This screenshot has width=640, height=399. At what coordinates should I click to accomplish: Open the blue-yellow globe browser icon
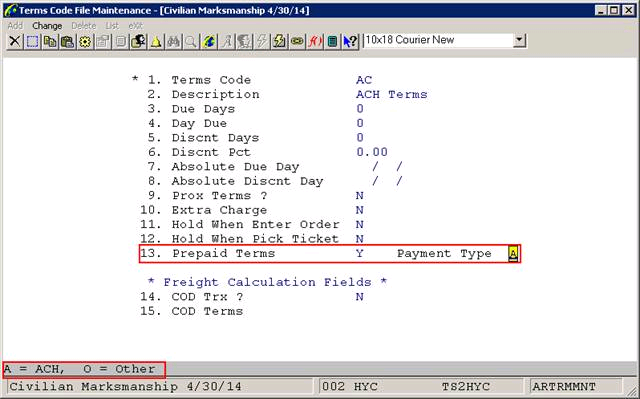pyautogui.click(x=209, y=41)
